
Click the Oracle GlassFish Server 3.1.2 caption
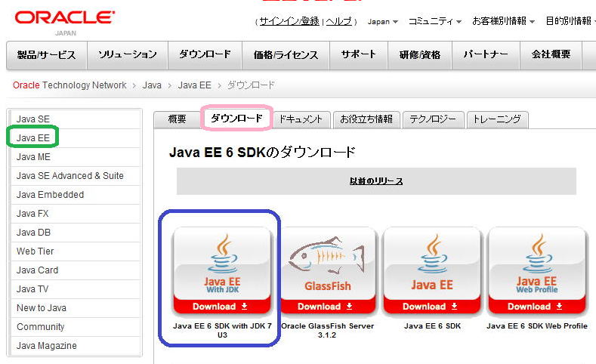click(328, 330)
